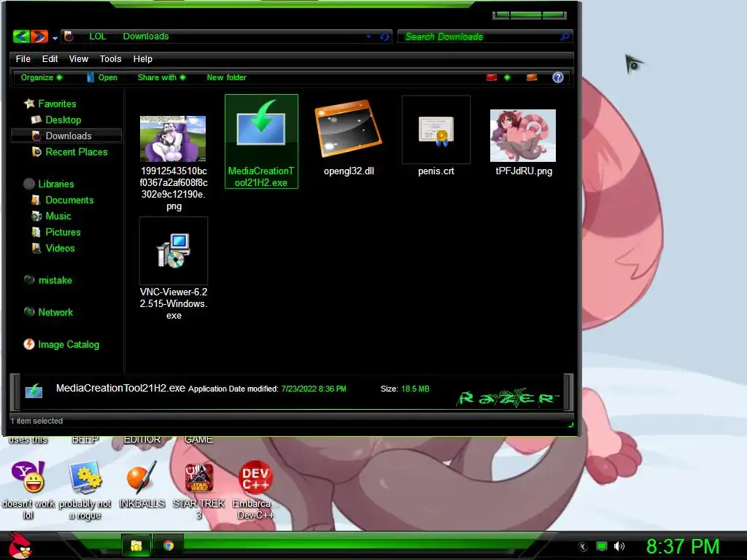
Task: Select Desktop under Favorites
Action: tap(63, 120)
